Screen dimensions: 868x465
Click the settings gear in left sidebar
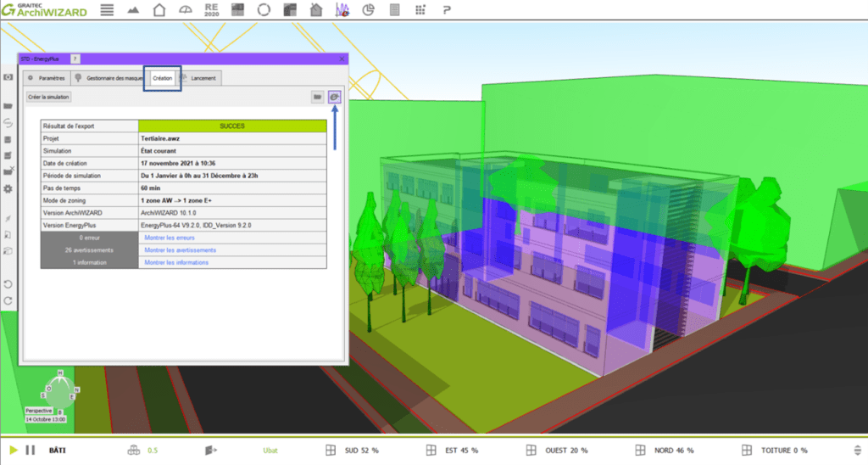coord(8,188)
